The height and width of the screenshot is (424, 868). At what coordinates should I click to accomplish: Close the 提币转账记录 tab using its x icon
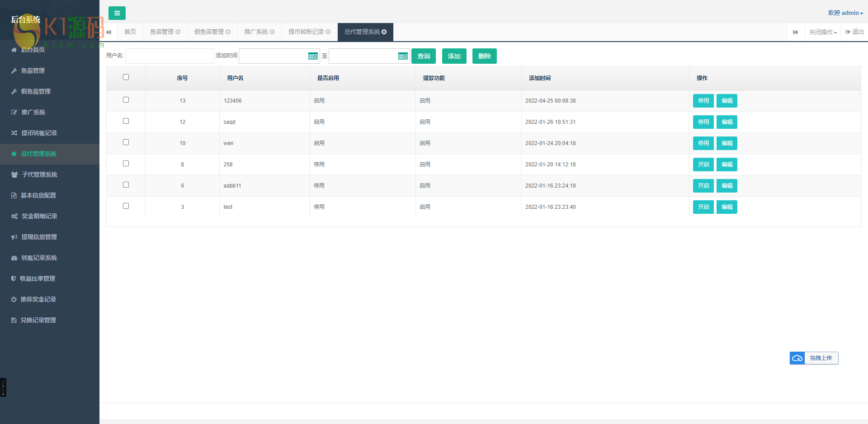coord(328,32)
